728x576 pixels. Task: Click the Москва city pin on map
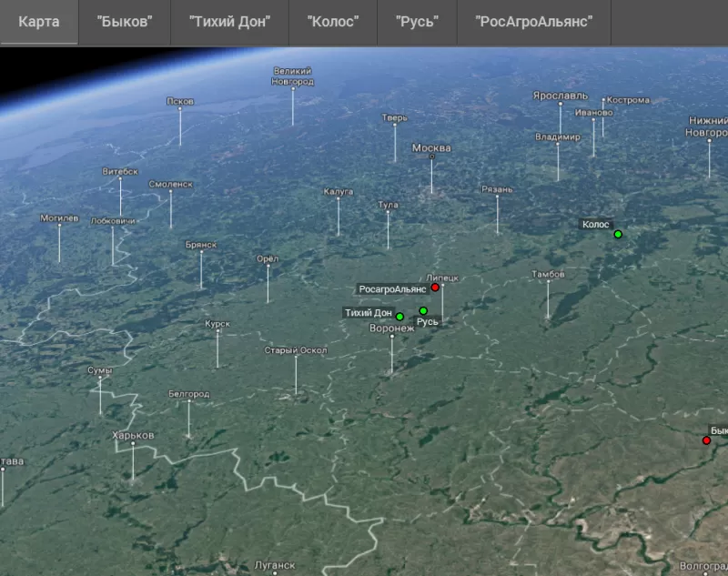coord(431,157)
